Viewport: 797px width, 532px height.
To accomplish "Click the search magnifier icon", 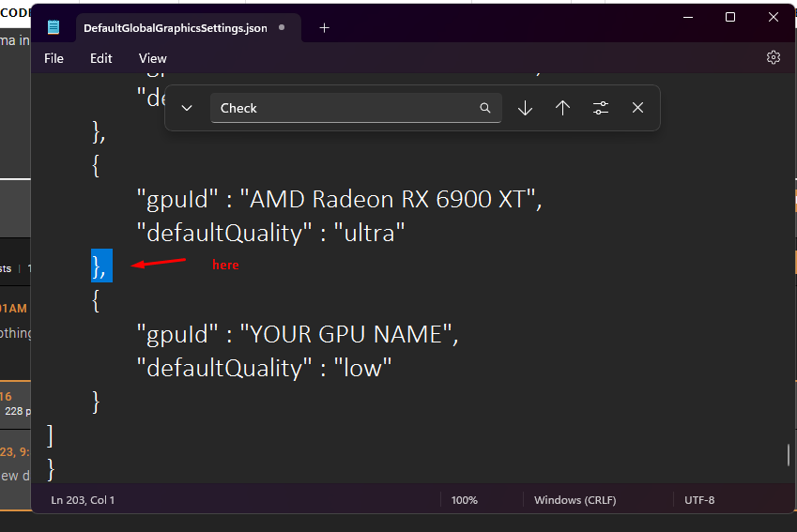I will point(485,108).
